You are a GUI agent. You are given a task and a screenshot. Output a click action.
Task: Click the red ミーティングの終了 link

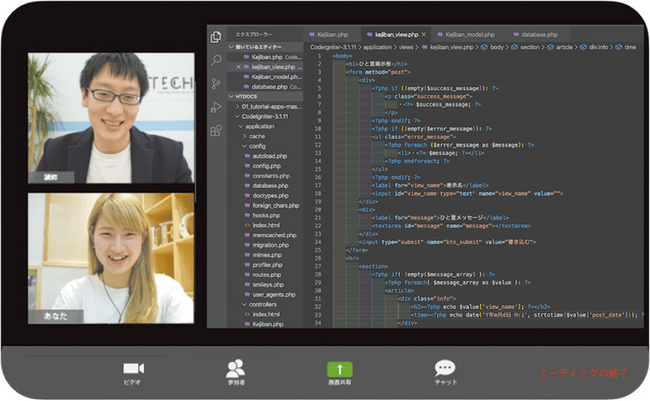[584, 373]
